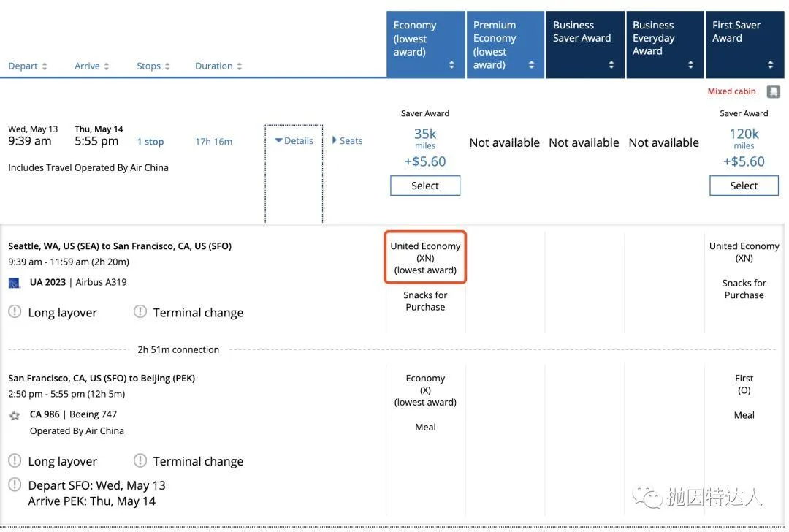
Task: Sort flights by Stops column
Action: (x=153, y=66)
